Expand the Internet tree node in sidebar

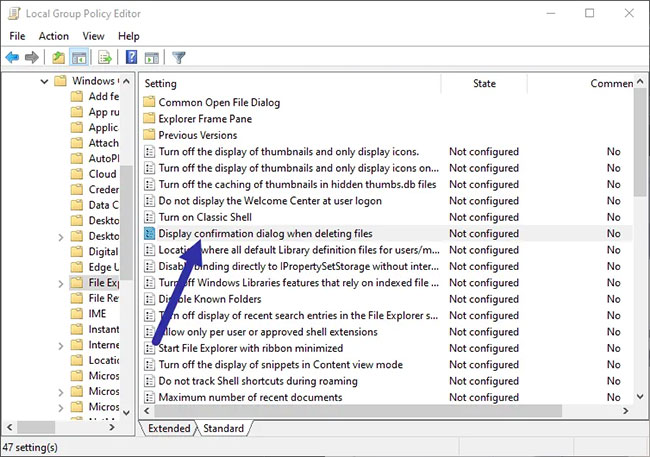(62, 344)
